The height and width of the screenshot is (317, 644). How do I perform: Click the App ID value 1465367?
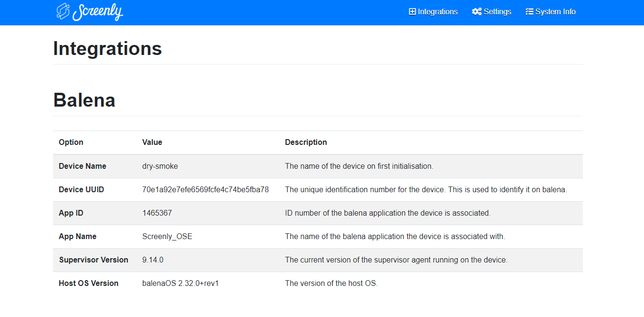tap(157, 213)
